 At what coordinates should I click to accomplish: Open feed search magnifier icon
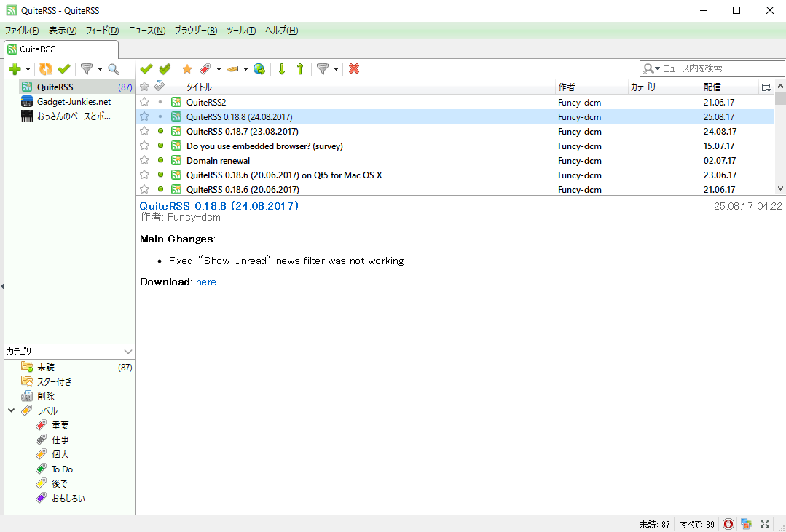[x=114, y=68]
